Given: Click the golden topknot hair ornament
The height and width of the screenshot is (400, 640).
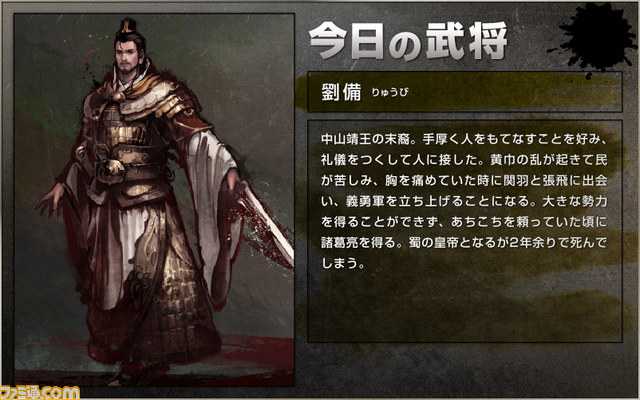Looking at the screenshot, I should [129, 26].
